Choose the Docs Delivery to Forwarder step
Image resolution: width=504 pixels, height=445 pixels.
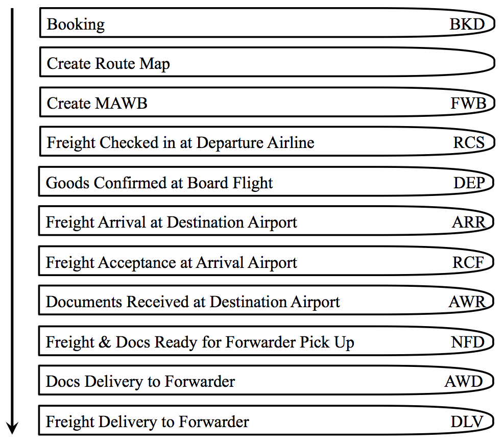point(140,382)
